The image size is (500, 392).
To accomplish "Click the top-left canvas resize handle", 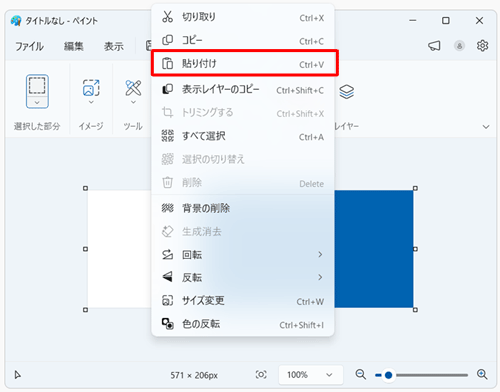I will tap(85, 188).
